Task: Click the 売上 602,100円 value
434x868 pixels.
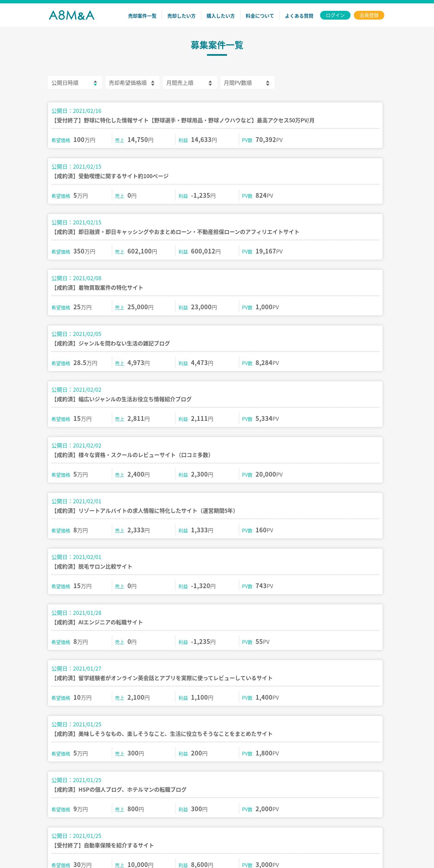Action: coord(136,251)
